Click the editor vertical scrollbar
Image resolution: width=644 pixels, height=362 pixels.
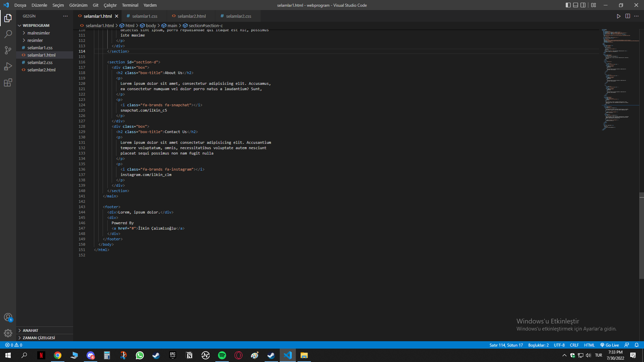642,236
